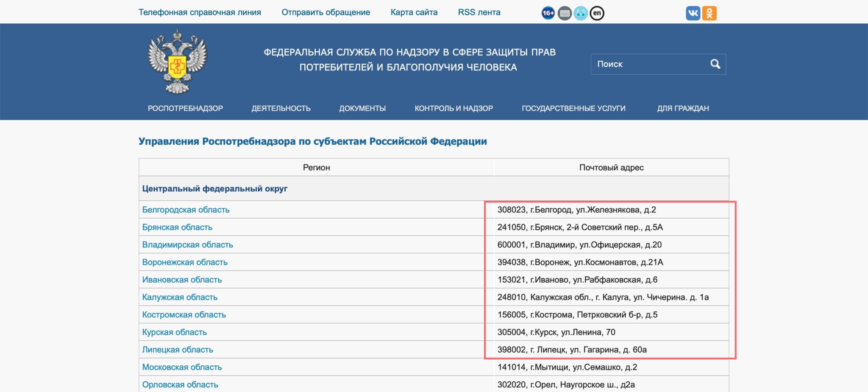Image resolution: width=868 pixels, height=392 pixels.
Task: Click heading Управления Роспотребнадзора по субъектам
Action: point(312,142)
